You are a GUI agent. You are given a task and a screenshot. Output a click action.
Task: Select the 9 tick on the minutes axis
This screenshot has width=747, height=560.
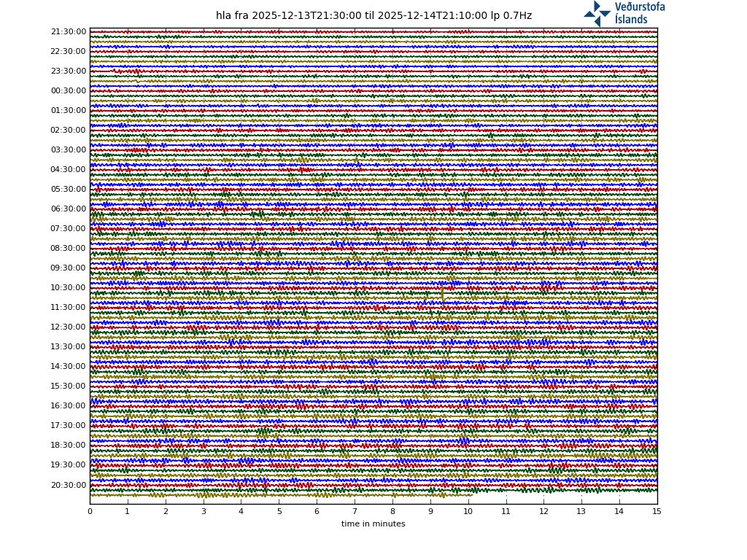pos(430,512)
